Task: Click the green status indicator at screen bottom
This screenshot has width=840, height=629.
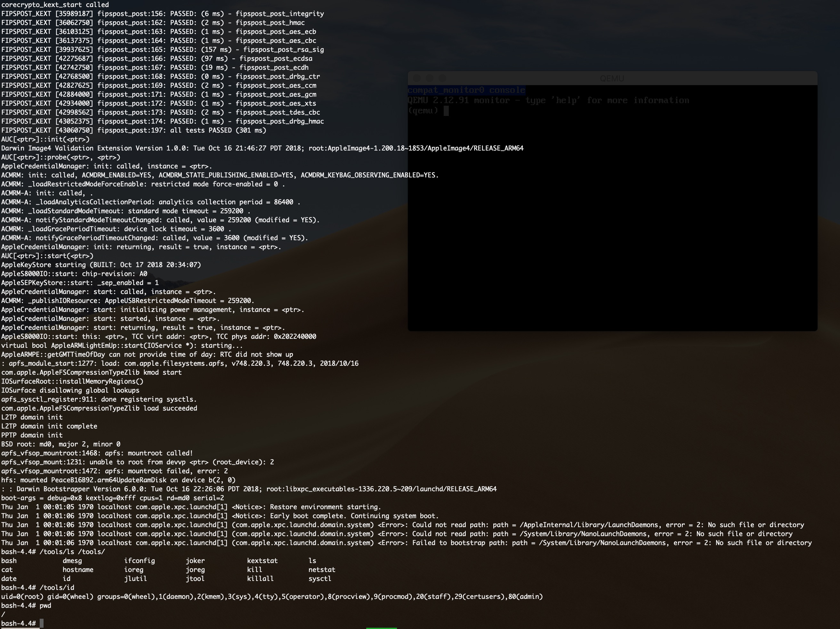Action: (x=382, y=627)
